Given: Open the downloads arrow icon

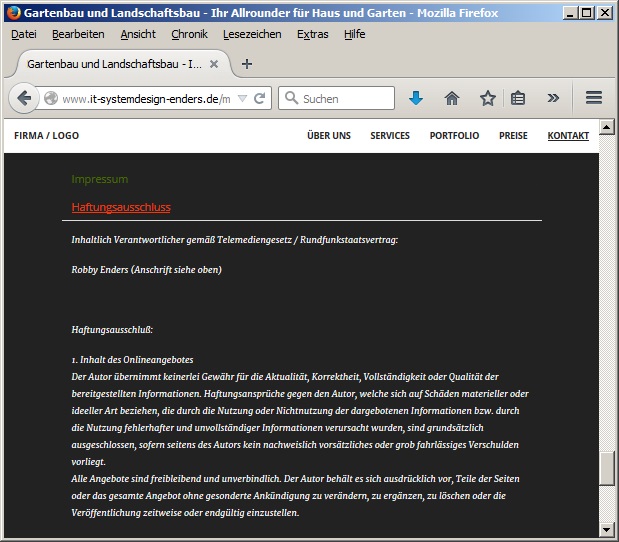Looking at the screenshot, I should click(416, 98).
